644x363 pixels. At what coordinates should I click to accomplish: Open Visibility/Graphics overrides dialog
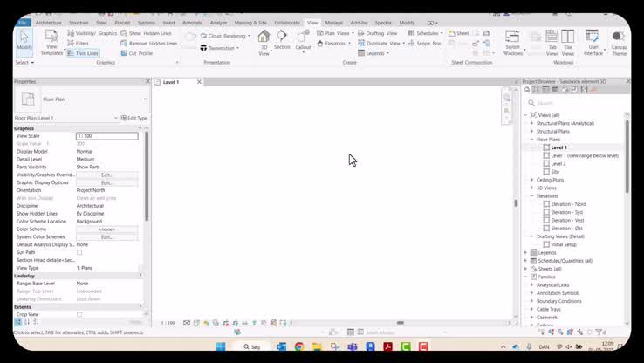pos(92,33)
